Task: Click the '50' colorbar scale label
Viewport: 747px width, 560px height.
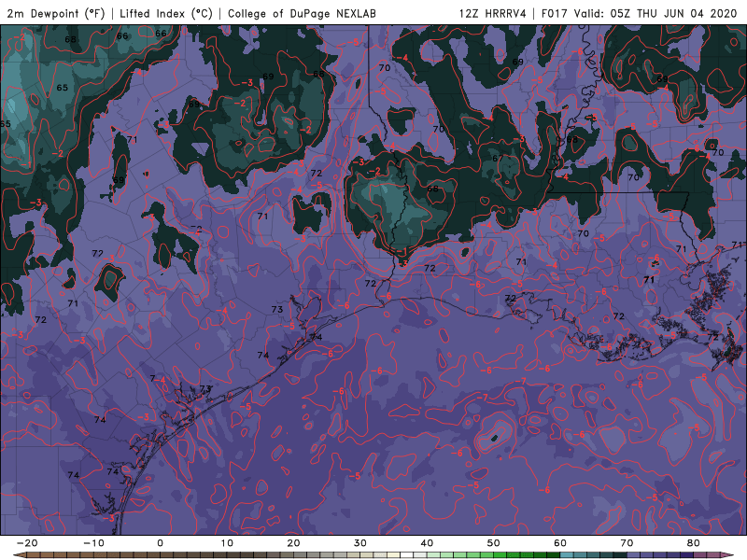Action: 494,543
